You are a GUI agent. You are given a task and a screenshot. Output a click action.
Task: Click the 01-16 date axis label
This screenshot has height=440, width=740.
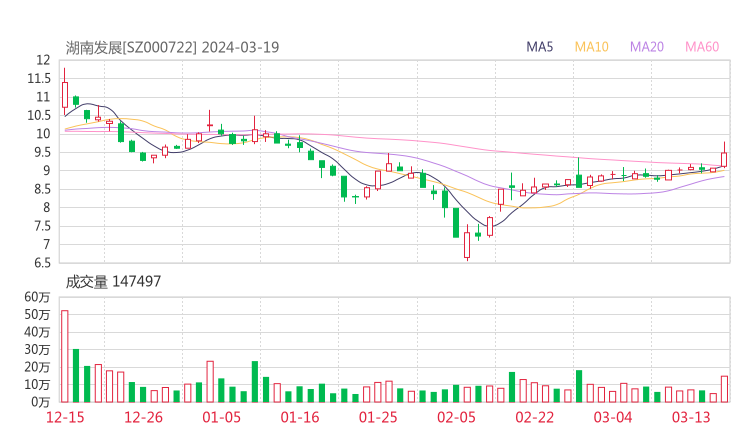300,417
